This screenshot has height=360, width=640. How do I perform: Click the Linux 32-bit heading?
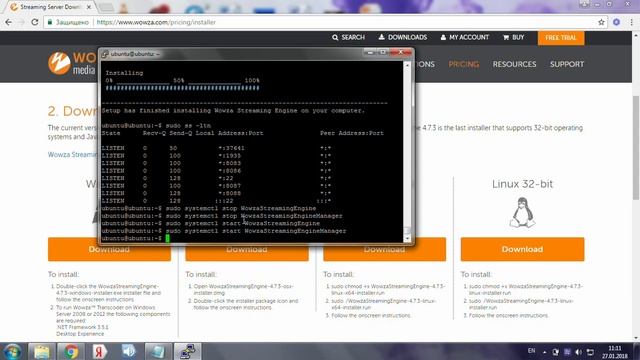coord(522,184)
